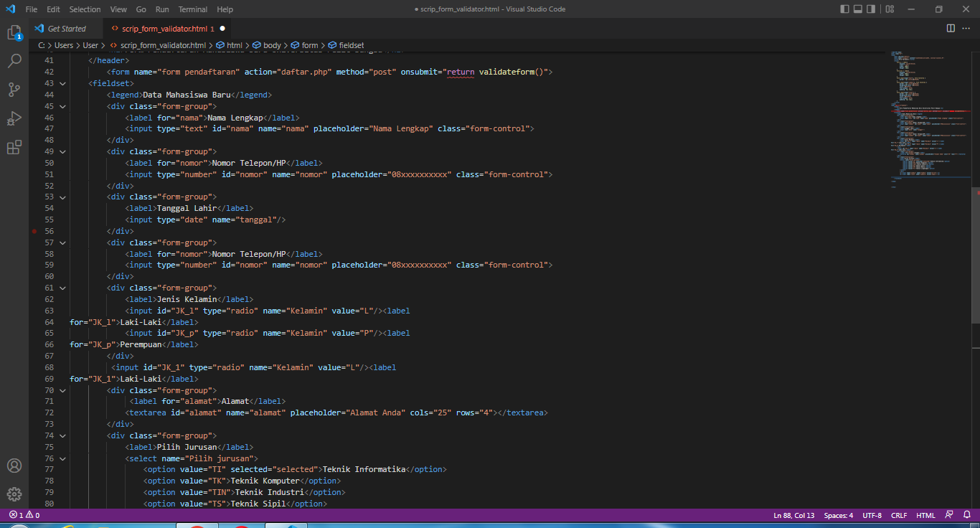Open the Source Control view
This screenshot has width=980, height=528.
click(14, 89)
